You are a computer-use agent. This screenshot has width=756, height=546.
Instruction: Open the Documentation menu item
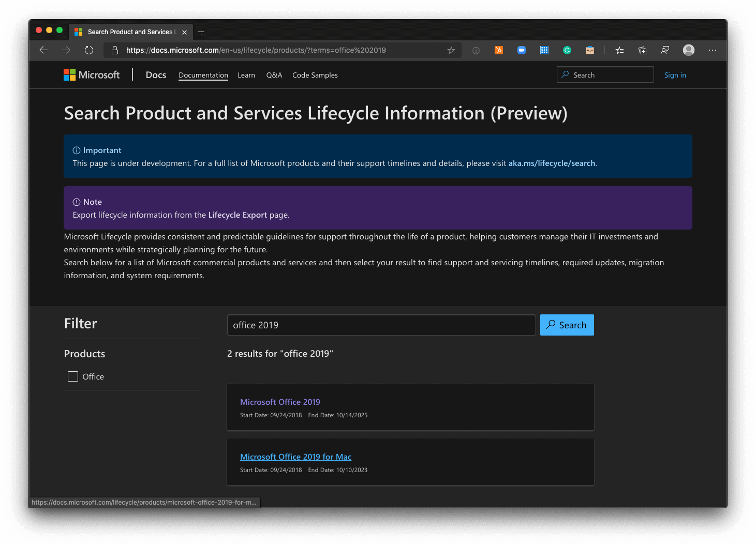[203, 75]
